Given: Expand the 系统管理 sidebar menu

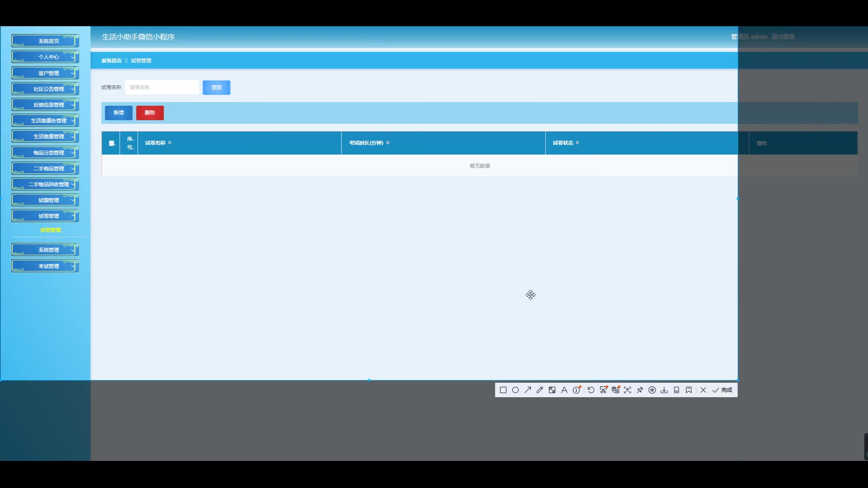Looking at the screenshot, I should coord(45,249).
